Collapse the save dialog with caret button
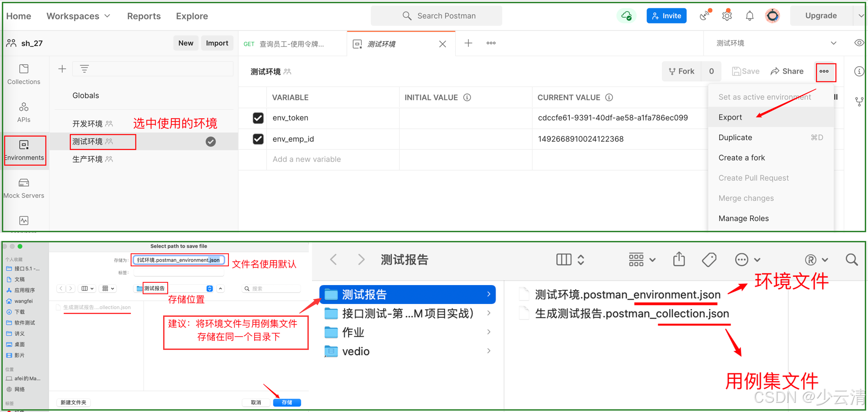This screenshot has height=412, width=868. point(221,288)
